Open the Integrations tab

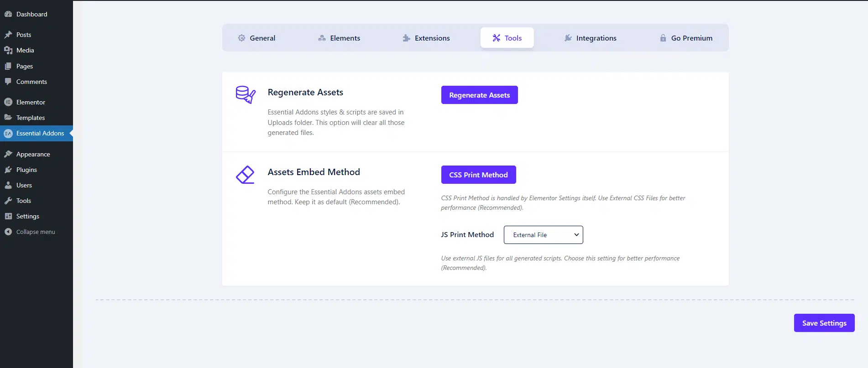pos(591,38)
